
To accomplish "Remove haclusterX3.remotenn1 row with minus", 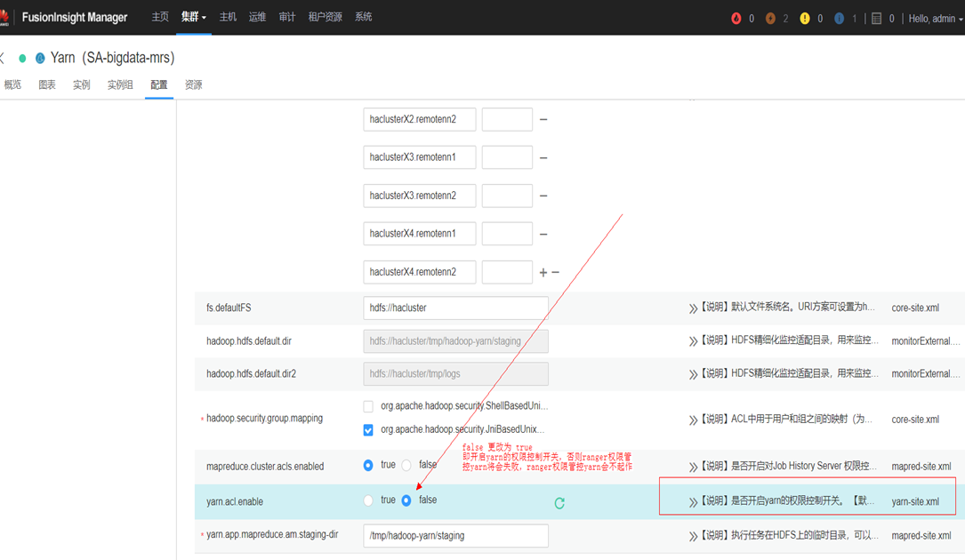I will pos(543,157).
